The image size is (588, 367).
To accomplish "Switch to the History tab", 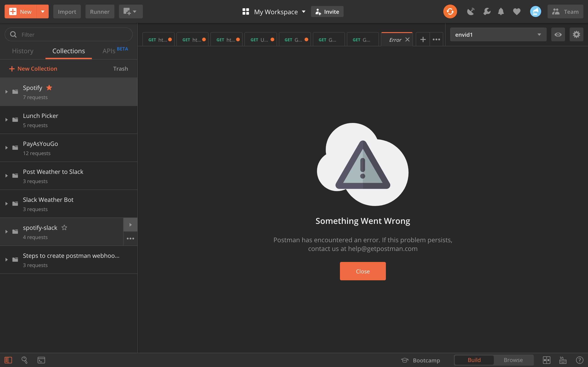I will click(23, 51).
